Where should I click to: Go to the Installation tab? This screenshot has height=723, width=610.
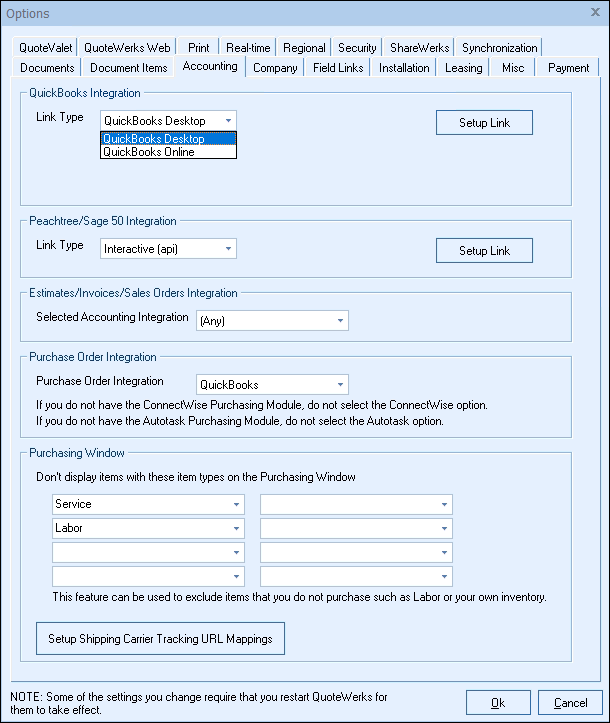point(404,68)
